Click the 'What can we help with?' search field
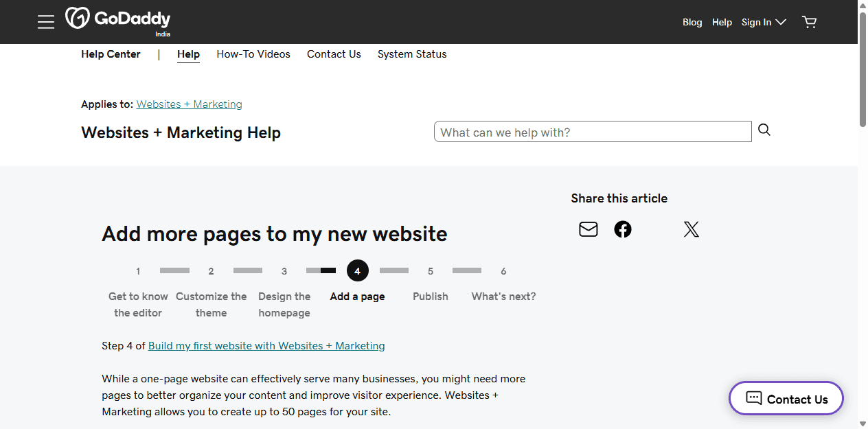The width and height of the screenshot is (868, 429). point(593,132)
